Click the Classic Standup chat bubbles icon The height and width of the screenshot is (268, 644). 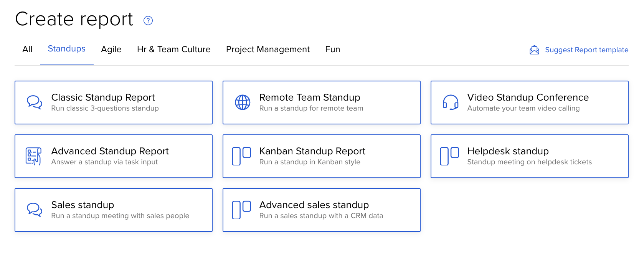tap(35, 103)
